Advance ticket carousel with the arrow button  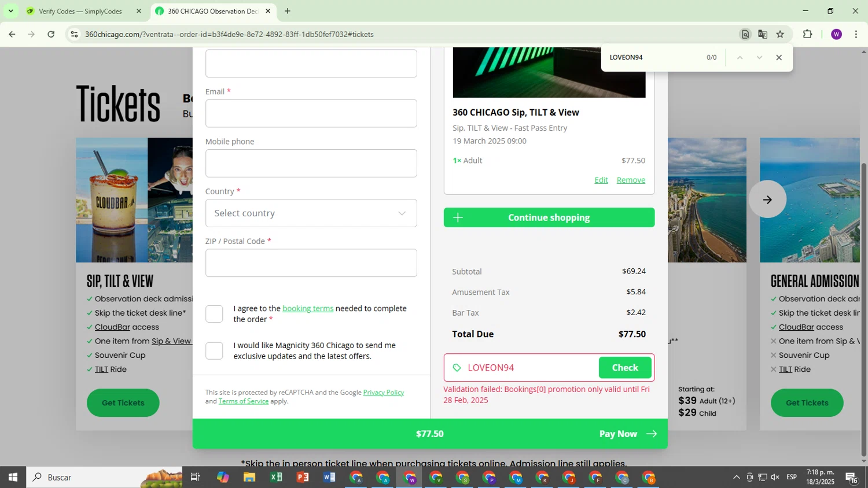767,199
